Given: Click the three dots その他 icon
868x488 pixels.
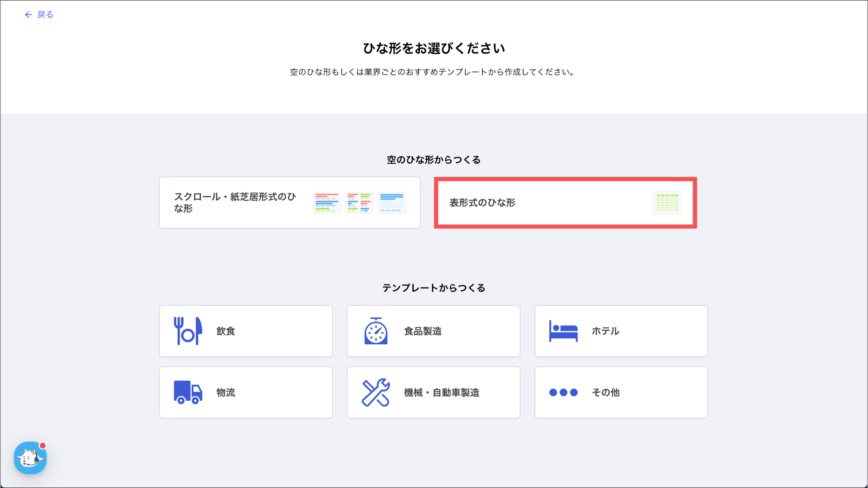Looking at the screenshot, I should coord(563,392).
